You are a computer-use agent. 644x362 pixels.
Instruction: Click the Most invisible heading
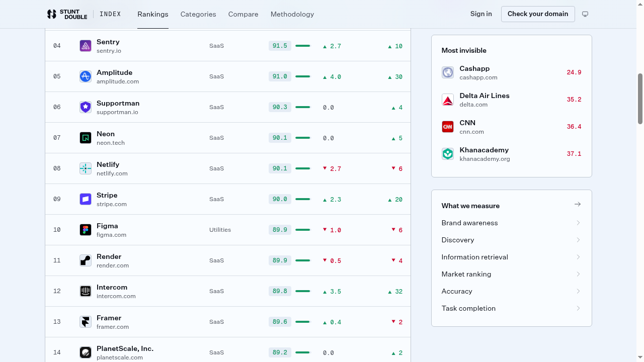464,50
